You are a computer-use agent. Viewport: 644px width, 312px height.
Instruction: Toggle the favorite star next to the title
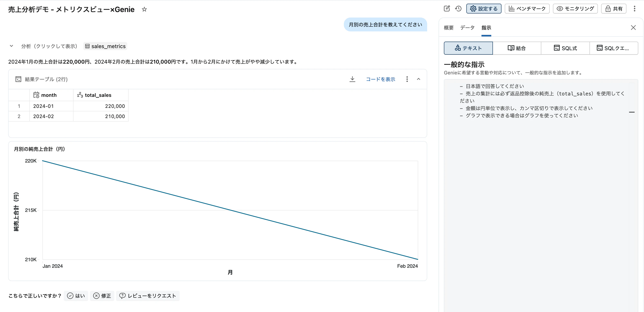[144, 9]
